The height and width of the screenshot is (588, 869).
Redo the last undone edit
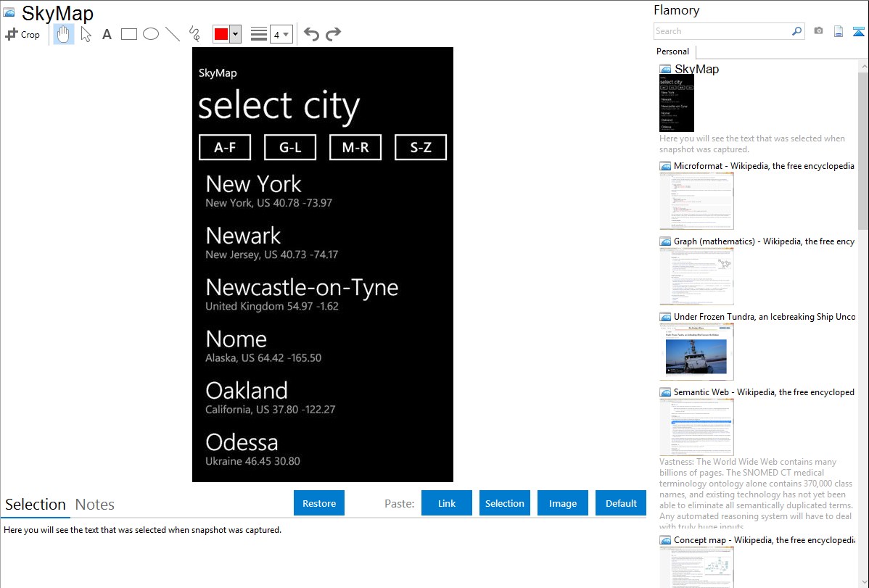(333, 34)
